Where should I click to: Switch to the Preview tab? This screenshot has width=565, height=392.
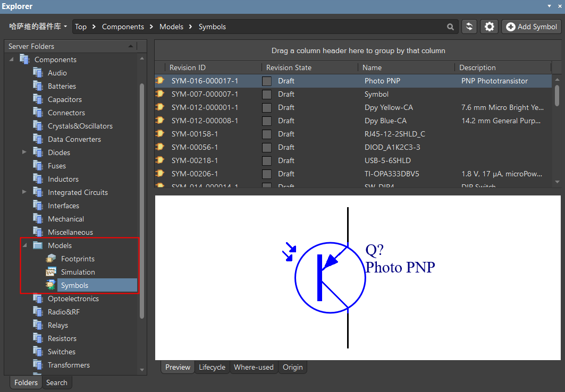(x=178, y=367)
